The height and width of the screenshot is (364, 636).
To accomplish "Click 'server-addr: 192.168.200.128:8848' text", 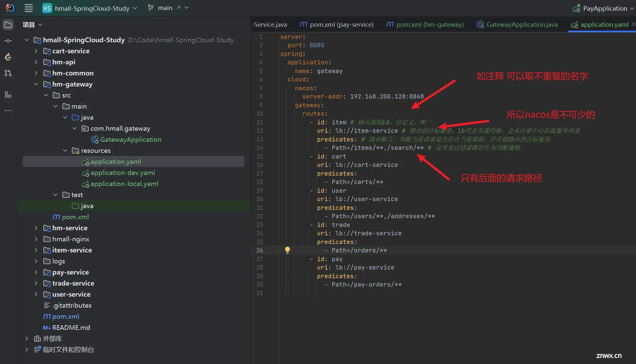I will coord(363,97).
